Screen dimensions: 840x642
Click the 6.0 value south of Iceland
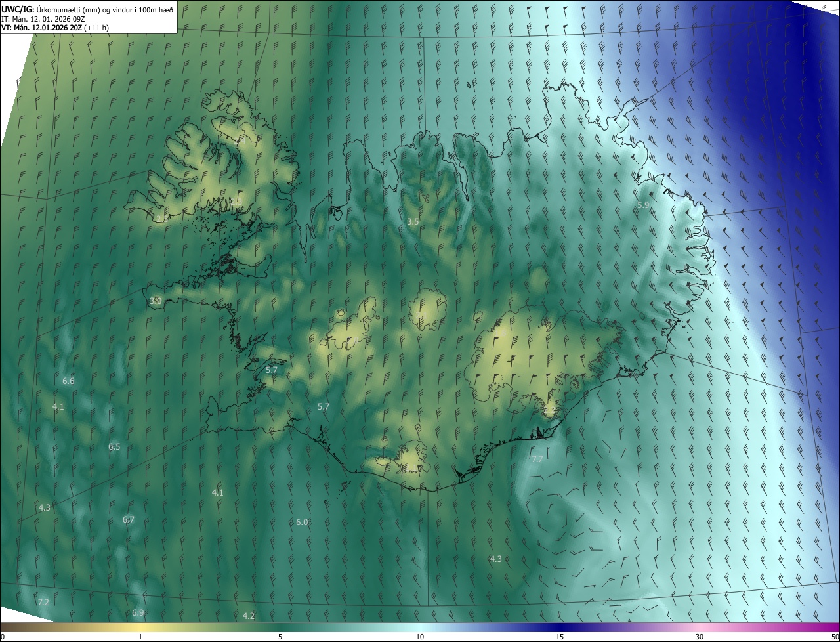coord(302,522)
